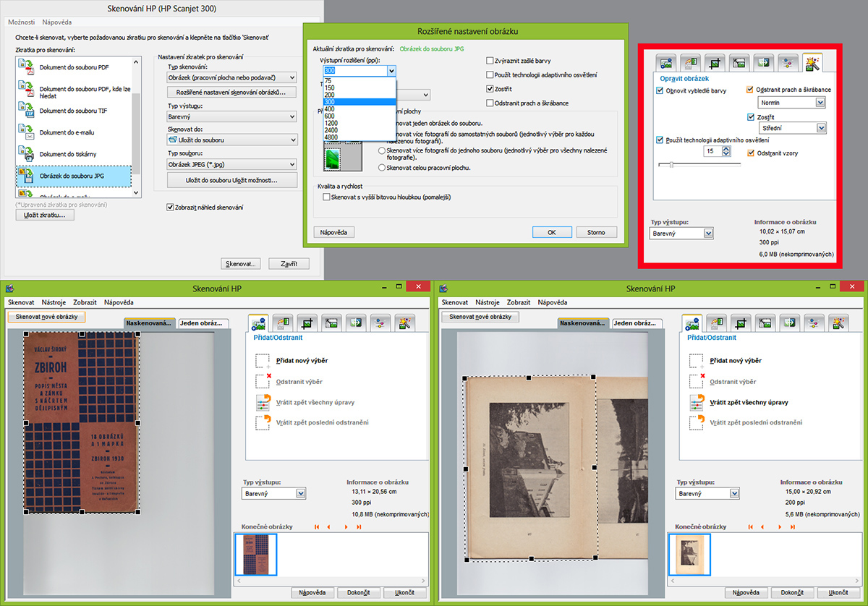Image resolution: width=868 pixels, height=606 pixels.
Task: Open the adjustment sliders tab icon in the Opravit obrázek panel
Action: tap(788, 63)
